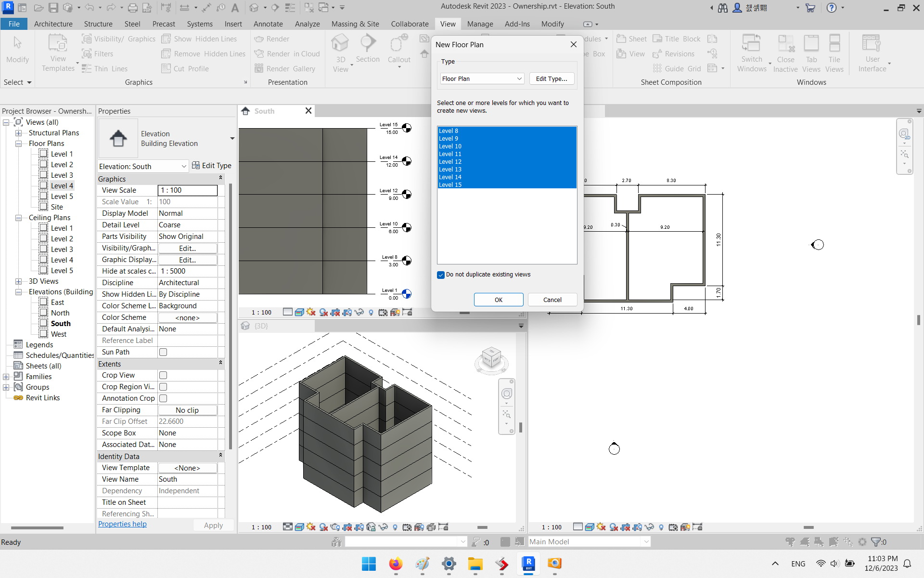Select Level 12 in the levels list
Viewport: 924px width, 578px height.
point(450,161)
